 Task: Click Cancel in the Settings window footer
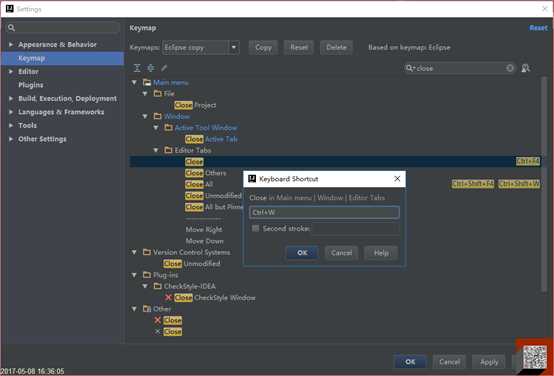(x=449, y=362)
